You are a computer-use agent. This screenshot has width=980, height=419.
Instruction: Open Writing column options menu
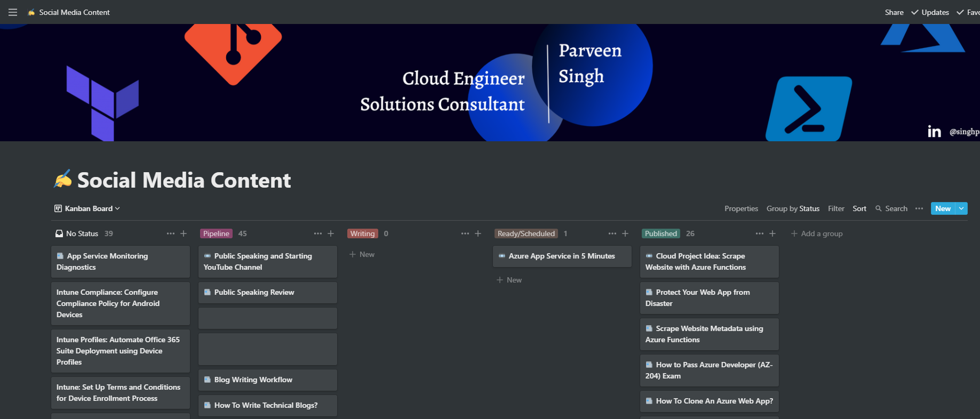point(465,233)
